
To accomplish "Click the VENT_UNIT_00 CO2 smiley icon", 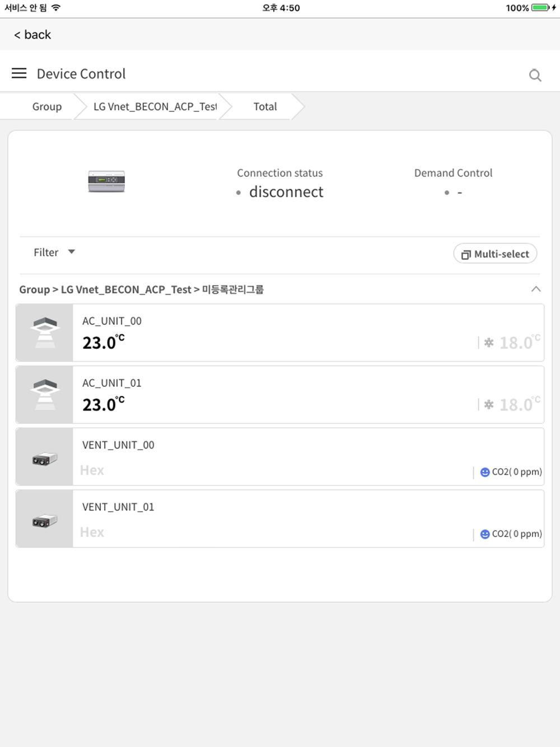I will [x=485, y=472].
